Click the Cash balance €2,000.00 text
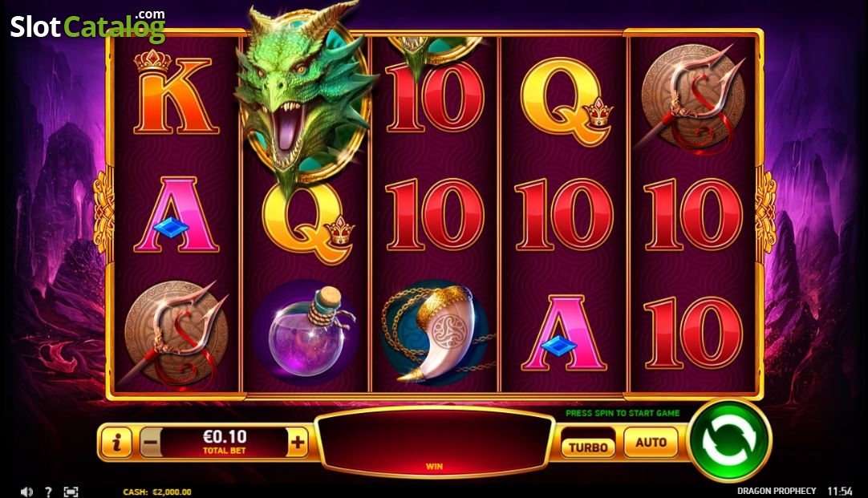This screenshot has height=498, width=868. click(x=157, y=492)
